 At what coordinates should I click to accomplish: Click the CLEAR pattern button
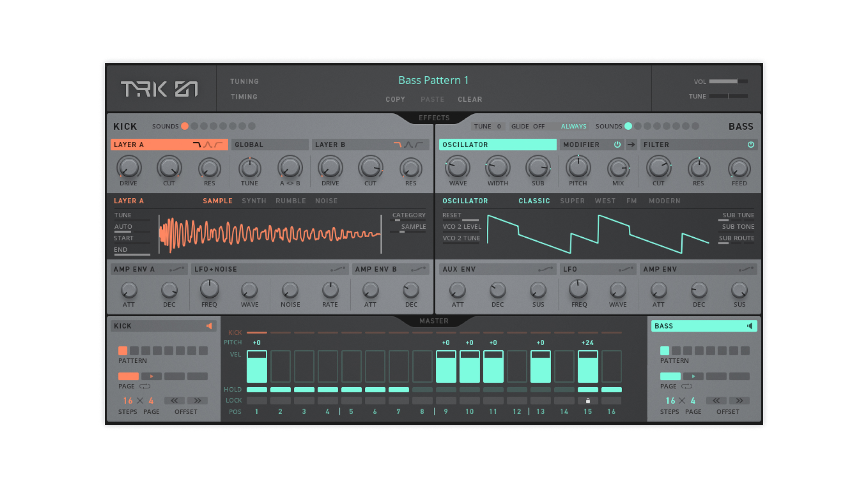click(470, 99)
